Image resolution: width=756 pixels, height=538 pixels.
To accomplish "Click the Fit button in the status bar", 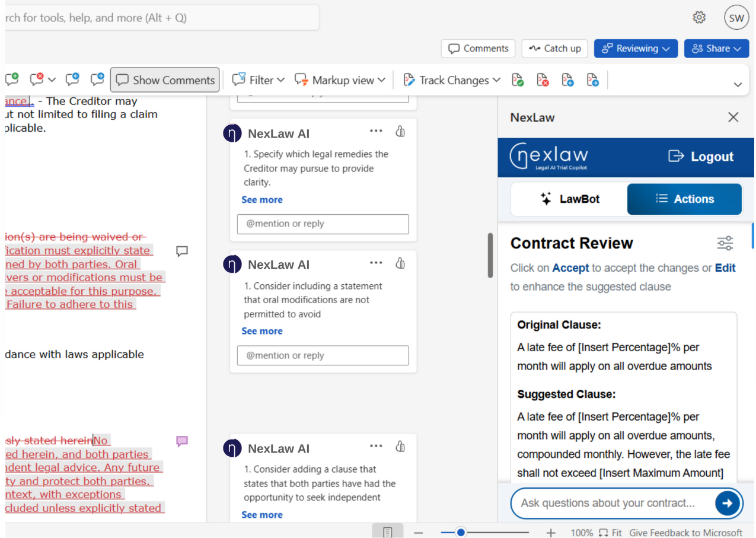I will pos(610,533).
